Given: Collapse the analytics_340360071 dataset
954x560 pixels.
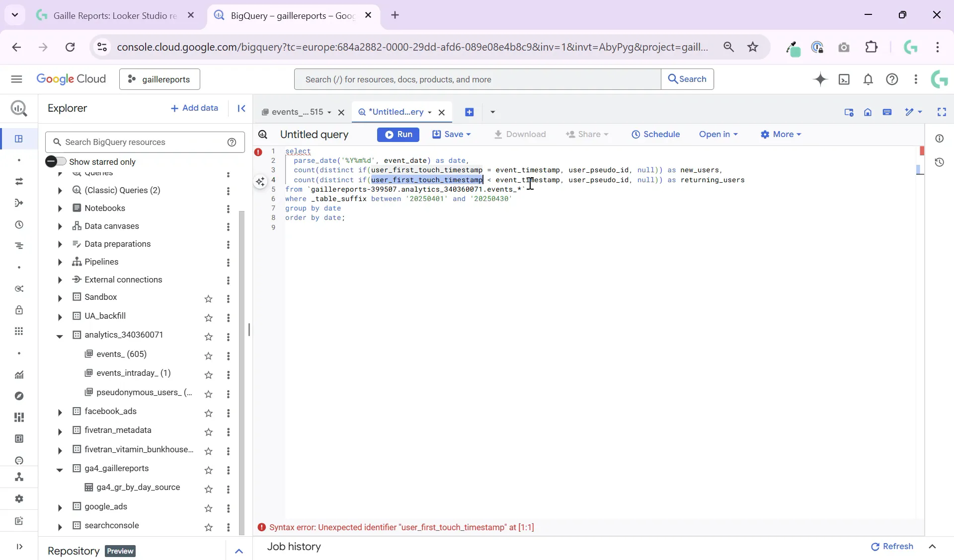Looking at the screenshot, I should [59, 336].
